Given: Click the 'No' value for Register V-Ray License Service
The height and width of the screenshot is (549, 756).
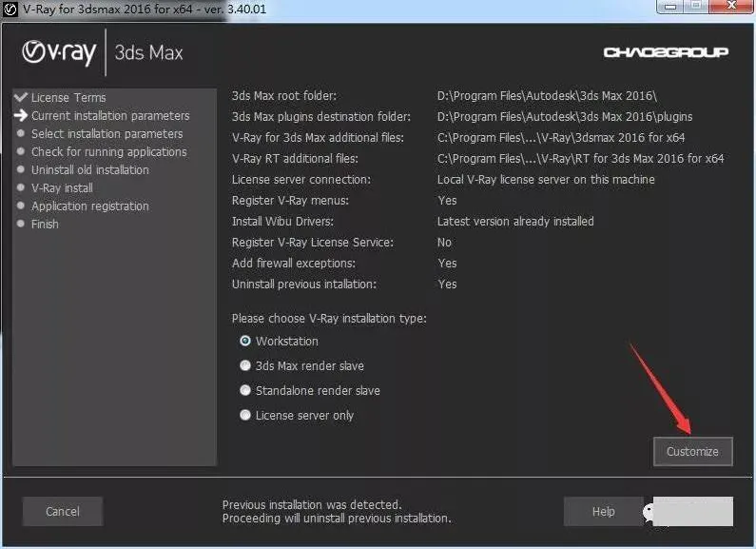Looking at the screenshot, I should [x=444, y=243].
